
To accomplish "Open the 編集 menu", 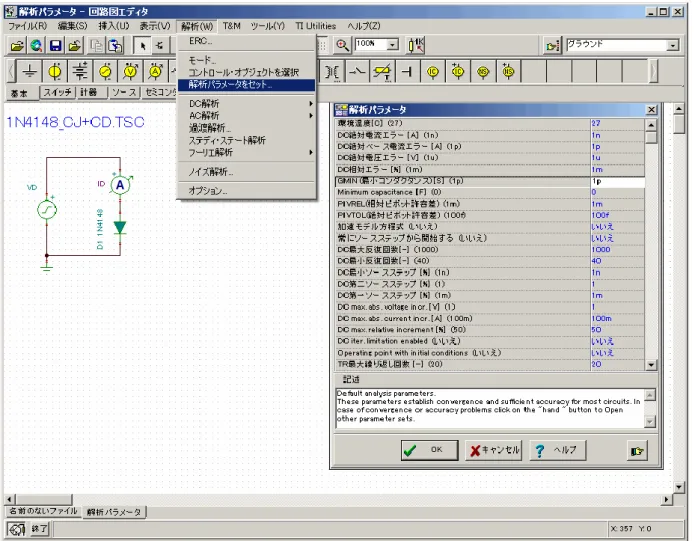I will click(x=72, y=26).
